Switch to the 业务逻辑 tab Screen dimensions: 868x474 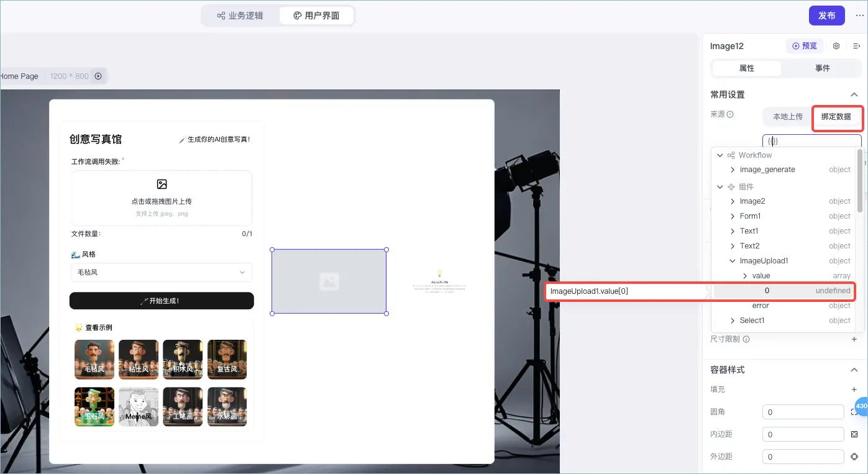(240, 16)
